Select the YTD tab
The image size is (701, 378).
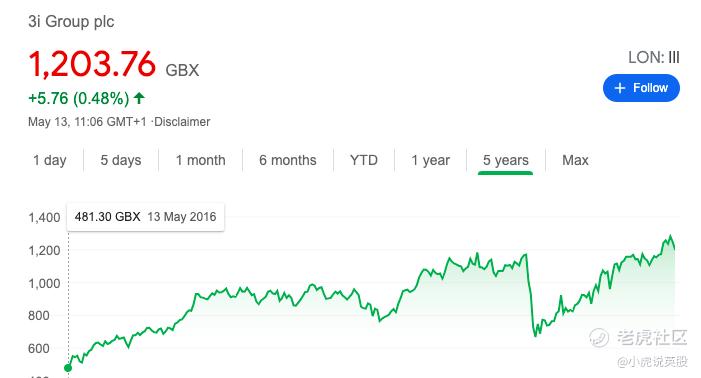coord(363,160)
